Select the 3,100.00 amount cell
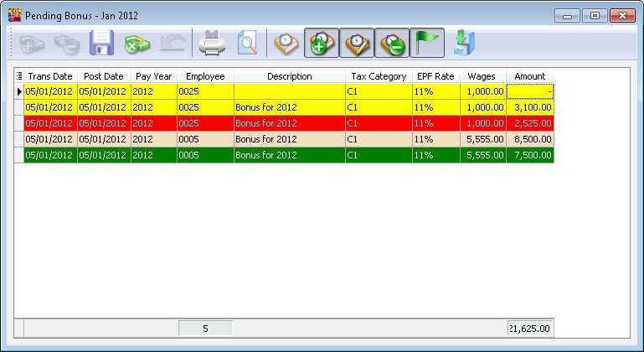644x352 pixels. 530,107
